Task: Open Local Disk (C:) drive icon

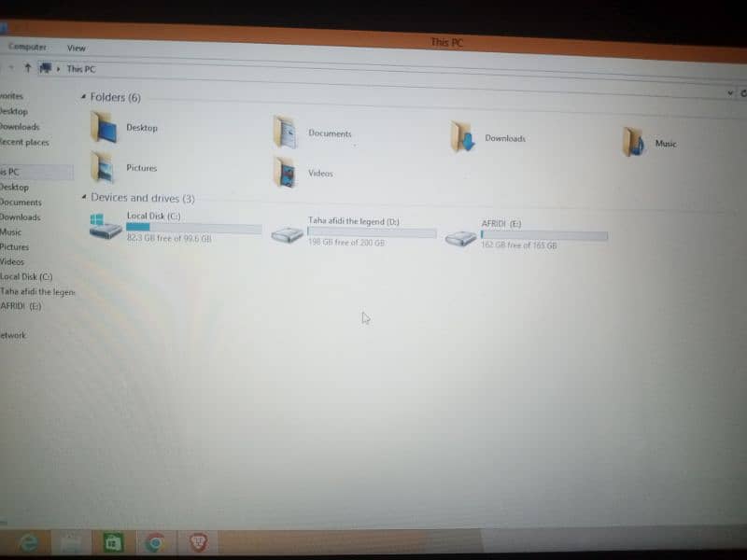Action: 106,225
